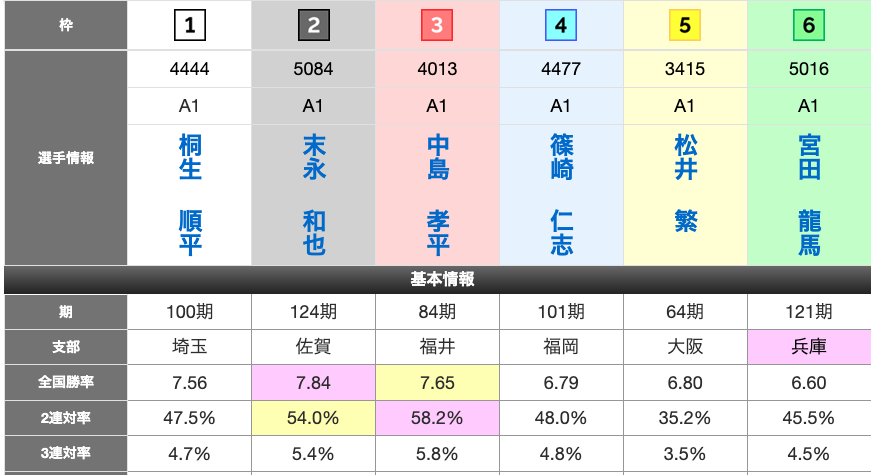Open racer 篠崎仁志 profile link
Image resolution: width=871 pixels, height=475 pixels.
[x=561, y=195]
